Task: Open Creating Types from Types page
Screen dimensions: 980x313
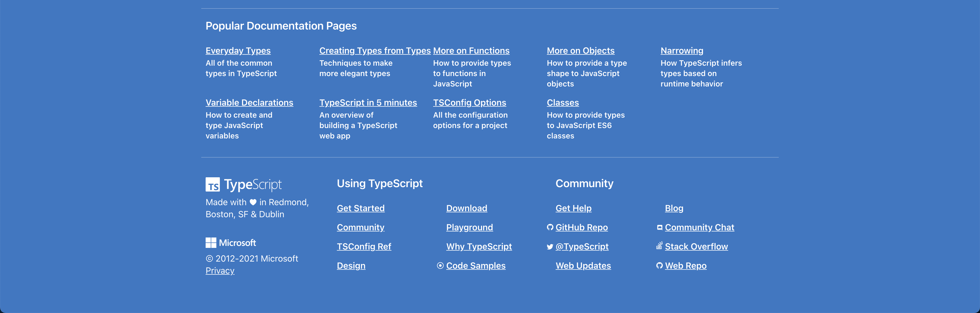Action: tap(374, 51)
